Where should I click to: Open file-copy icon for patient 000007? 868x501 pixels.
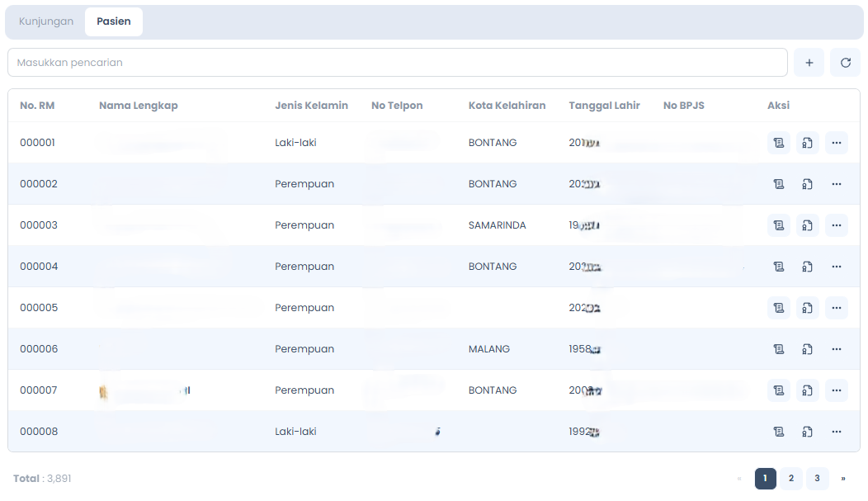tap(807, 390)
